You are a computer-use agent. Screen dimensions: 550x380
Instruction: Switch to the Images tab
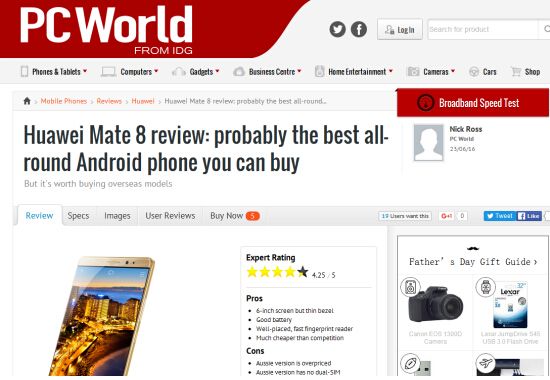pos(117,216)
